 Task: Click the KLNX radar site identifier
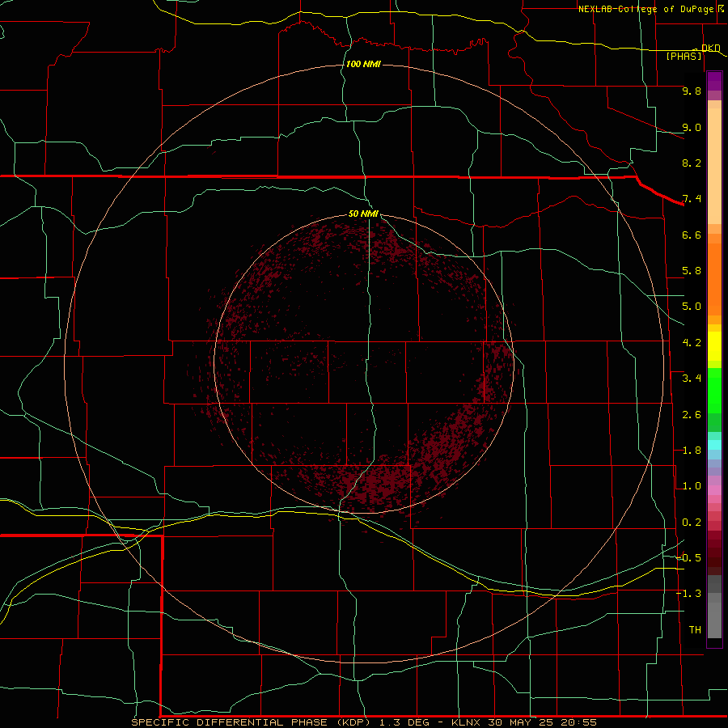click(x=467, y=722)
